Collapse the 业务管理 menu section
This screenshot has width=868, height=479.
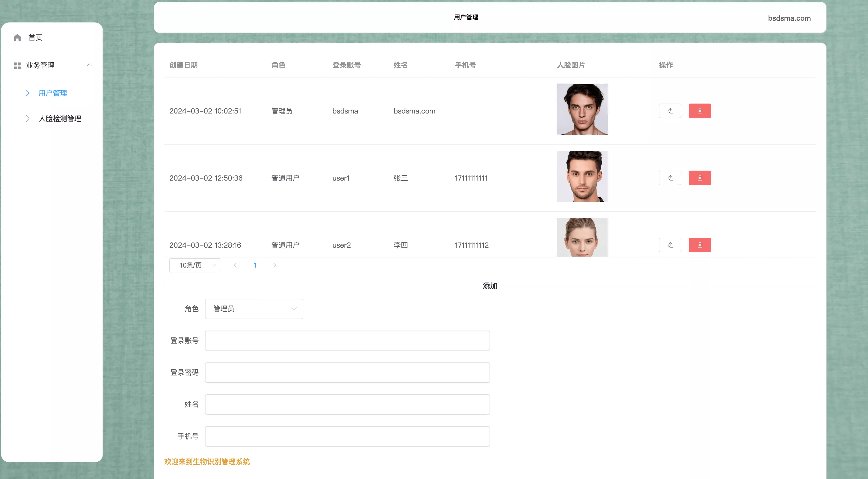pos(89,65)
